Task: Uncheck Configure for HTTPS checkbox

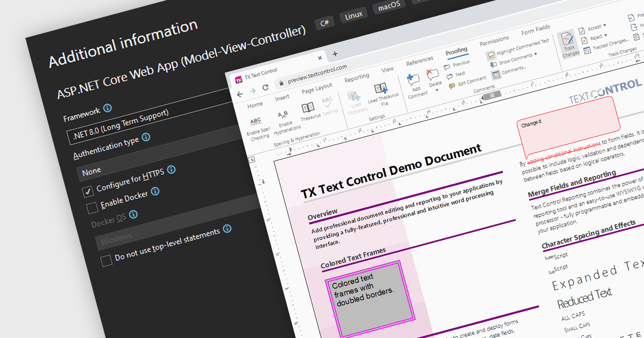Action: tap(87, 191)
